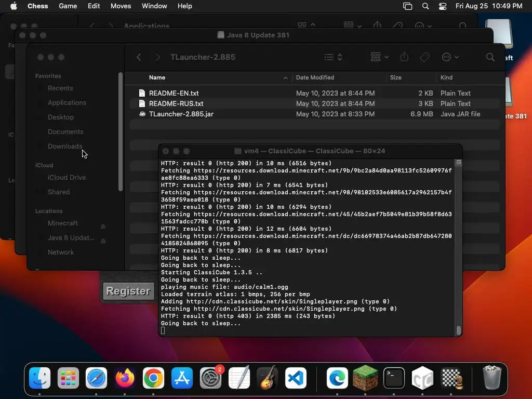Eject the Java 8 Update volume in sidebar
The height and width of the screenshot is (399, 532).
tap(103, 241)
